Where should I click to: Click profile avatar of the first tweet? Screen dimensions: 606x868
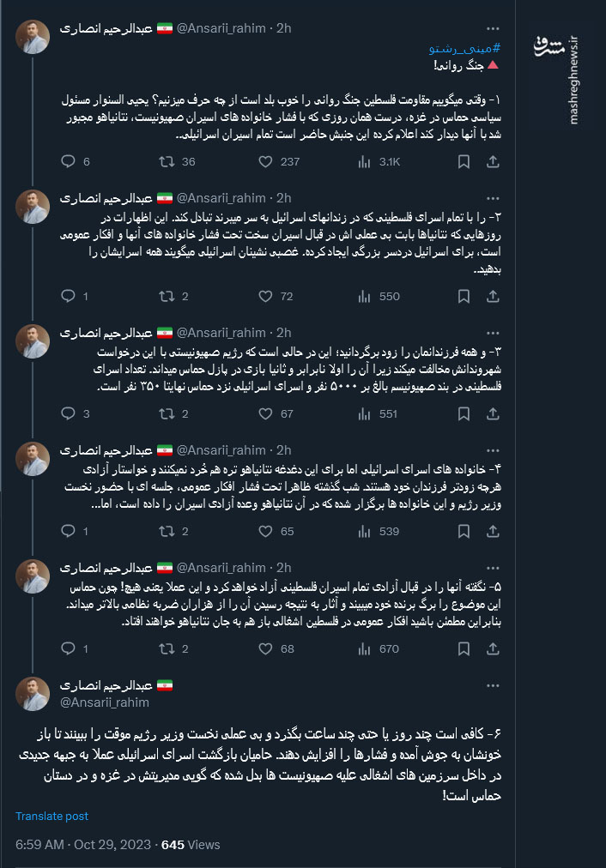32,37
